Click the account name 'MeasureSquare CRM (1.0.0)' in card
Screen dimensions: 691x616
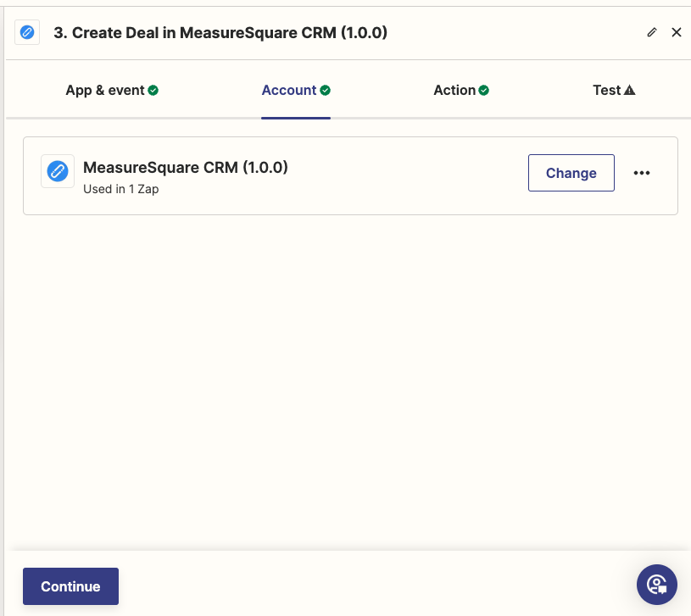186,168
